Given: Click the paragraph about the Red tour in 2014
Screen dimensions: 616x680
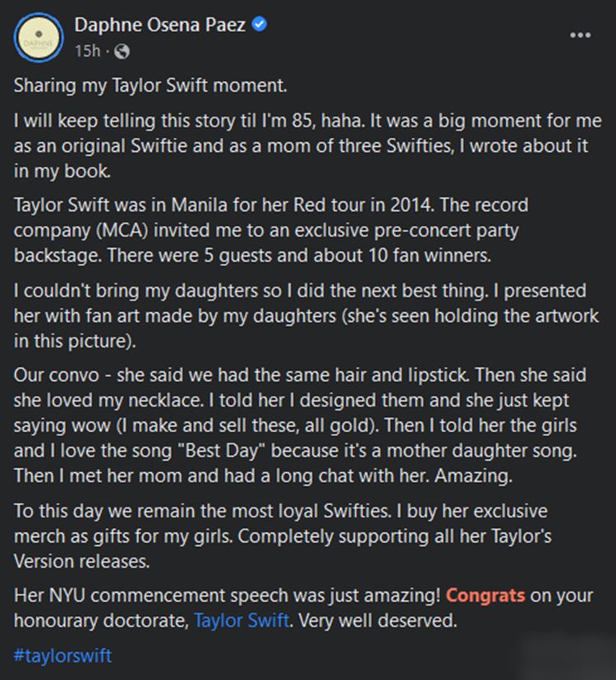Looking at the screenshot, I should [271, 230].
